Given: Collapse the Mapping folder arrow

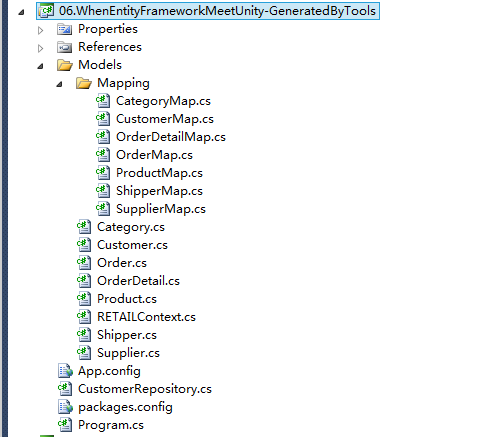Looking at the screenshot, I should 59,84.
